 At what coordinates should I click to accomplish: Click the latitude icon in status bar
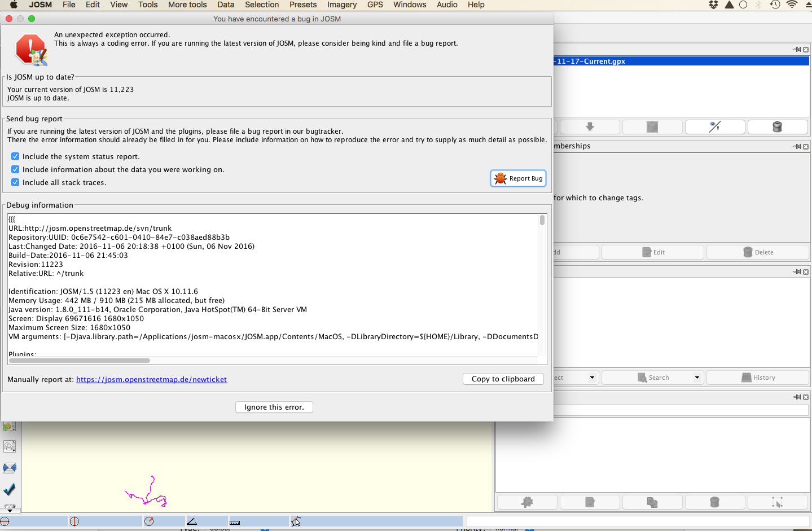point(5,521)
